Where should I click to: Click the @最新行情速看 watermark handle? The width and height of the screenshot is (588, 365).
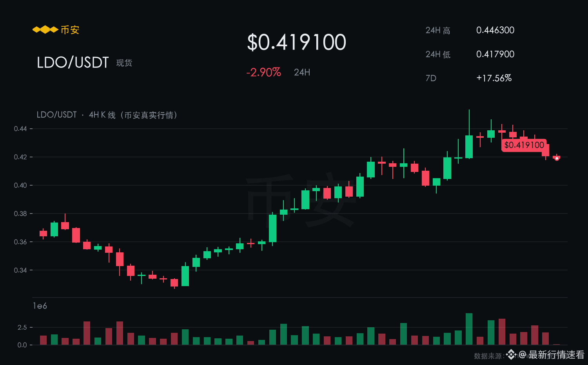coord(552,355)
